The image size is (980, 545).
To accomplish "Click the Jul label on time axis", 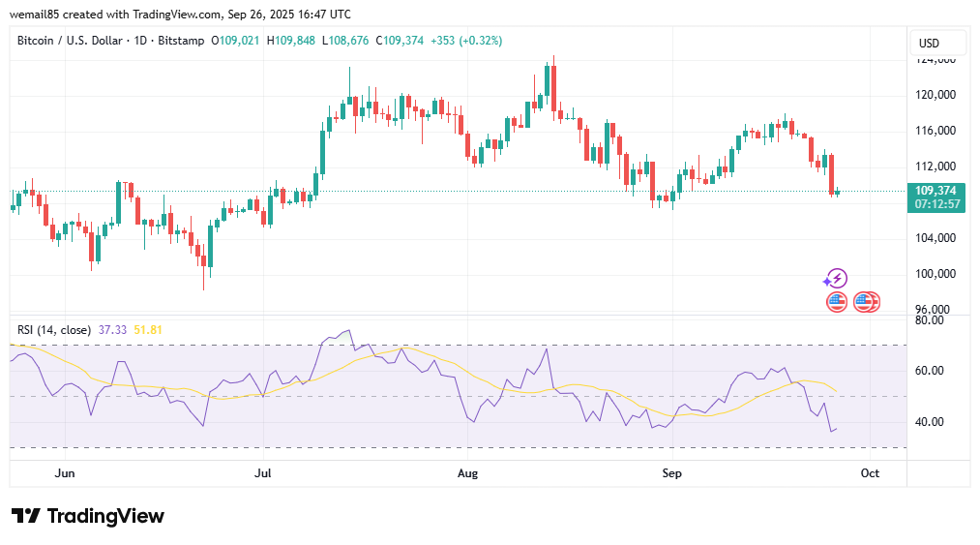I will 262,473.
